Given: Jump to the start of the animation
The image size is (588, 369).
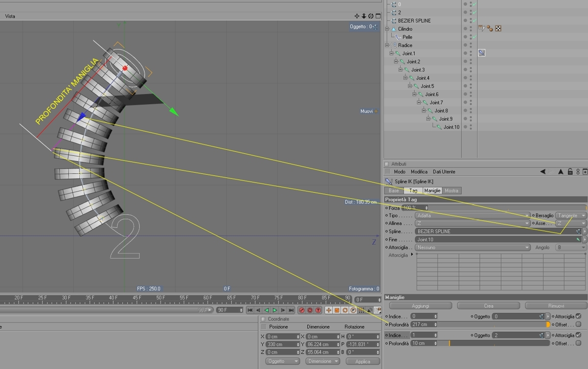Looking at the screenshot, I should click(250, 310).
